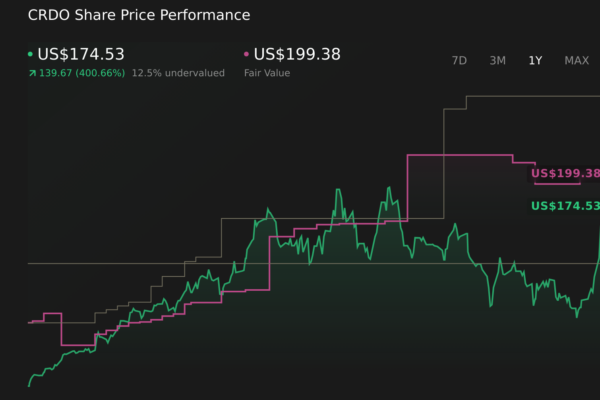The image size is (600, 400).
Task: Toggle the pink fair value legend dot
Action: point(246,54)
